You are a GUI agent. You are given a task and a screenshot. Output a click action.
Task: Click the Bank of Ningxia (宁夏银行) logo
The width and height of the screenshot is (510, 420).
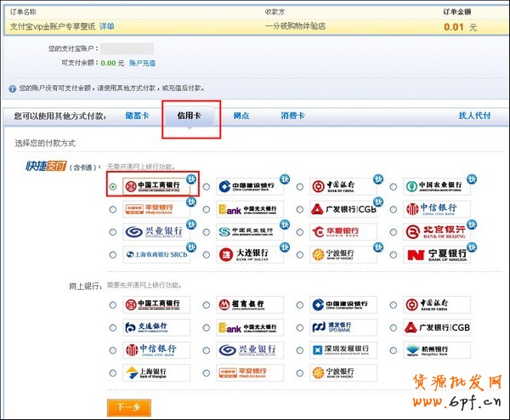439,254
